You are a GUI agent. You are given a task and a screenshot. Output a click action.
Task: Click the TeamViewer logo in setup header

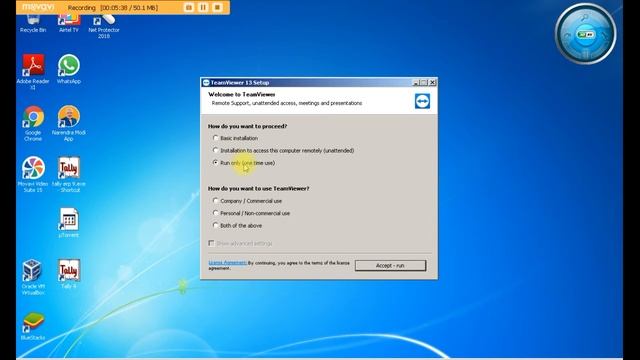(x=422, y=101)
